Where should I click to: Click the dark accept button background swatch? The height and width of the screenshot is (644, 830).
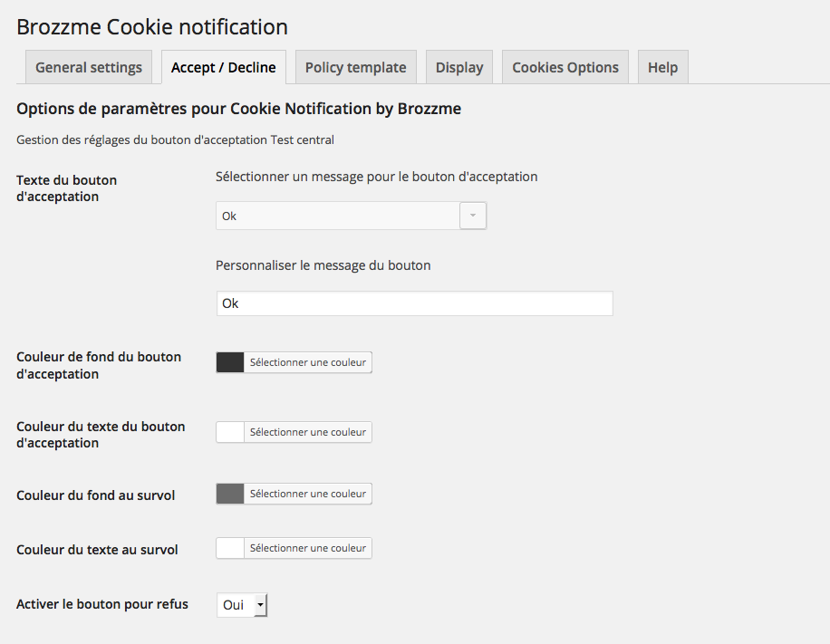(x=231, y=362)
